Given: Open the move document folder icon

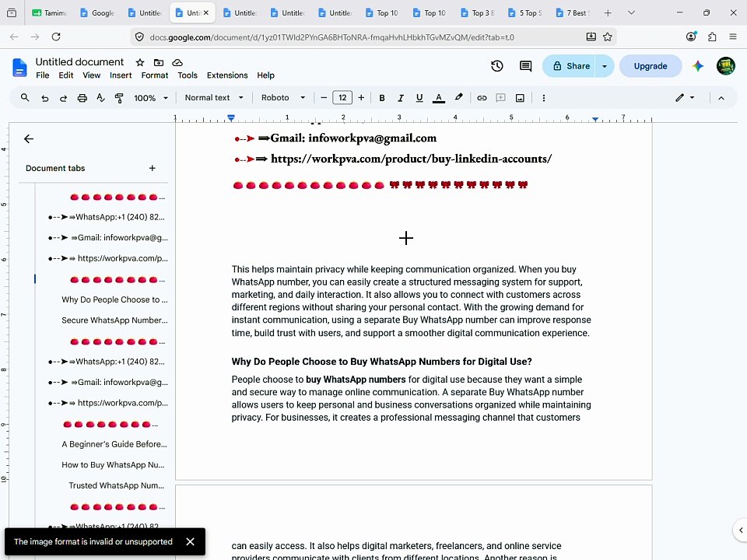Looking at the screenshot, I should point(159,62).
